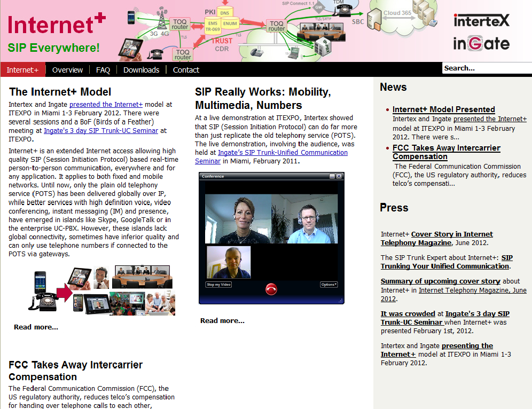Open 'Internet+ Model Presented' news headline
Image resolution: width=532 pixels, height=409 pixels.
click(444, 109)
